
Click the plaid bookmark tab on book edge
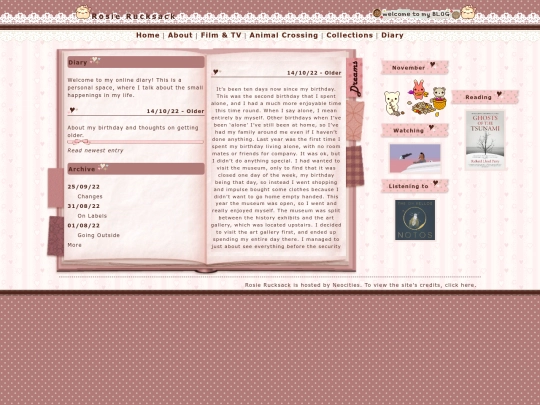[355, 166]
